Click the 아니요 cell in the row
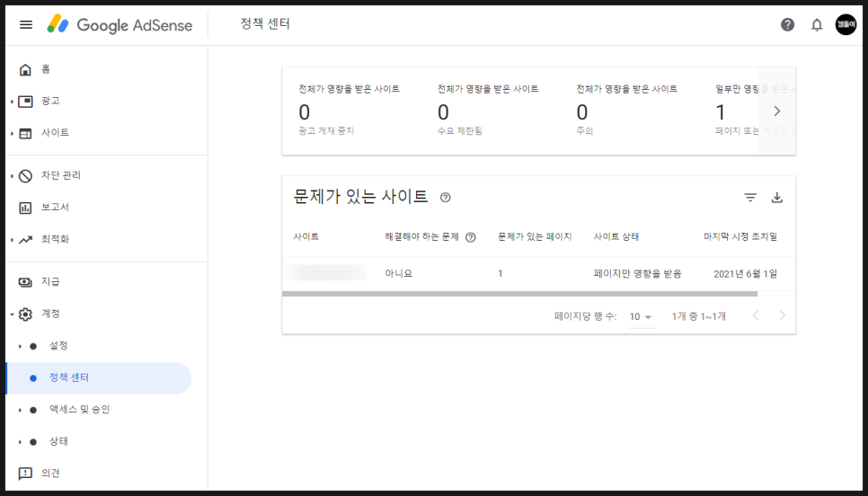 coord(399,273)
